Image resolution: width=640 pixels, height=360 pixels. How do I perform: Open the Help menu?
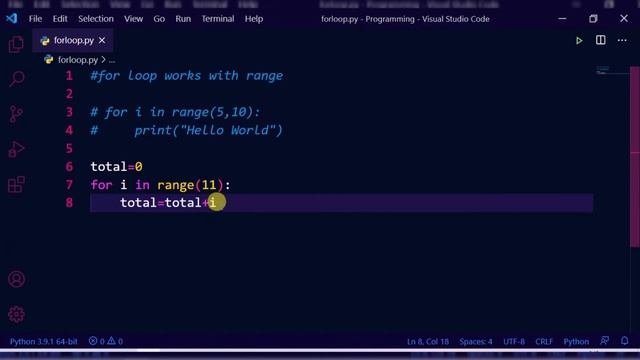coord(253,19)
